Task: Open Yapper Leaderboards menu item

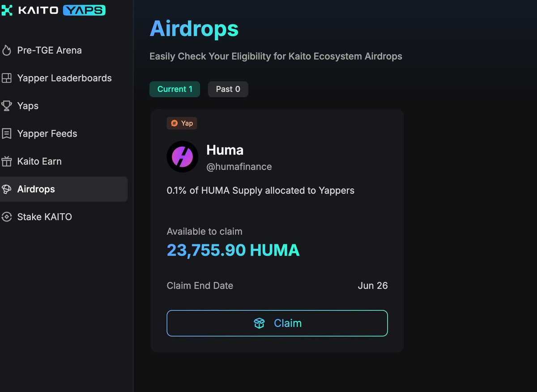Action: pos(64,78)
